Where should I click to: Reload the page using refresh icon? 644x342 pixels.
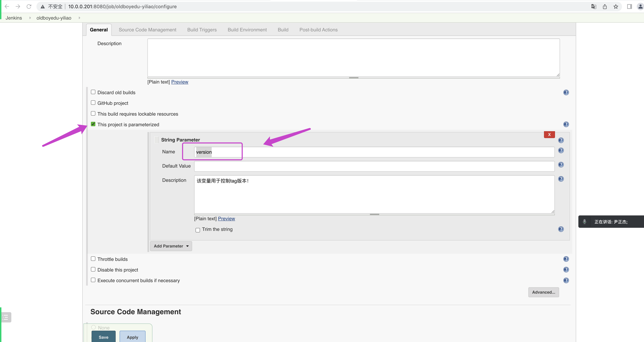[29, 7]
